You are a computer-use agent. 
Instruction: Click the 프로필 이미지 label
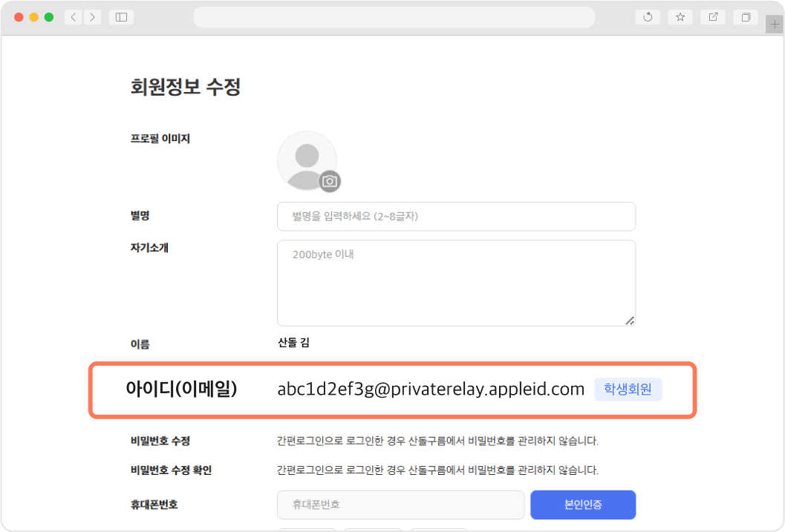tap(160, 139)
